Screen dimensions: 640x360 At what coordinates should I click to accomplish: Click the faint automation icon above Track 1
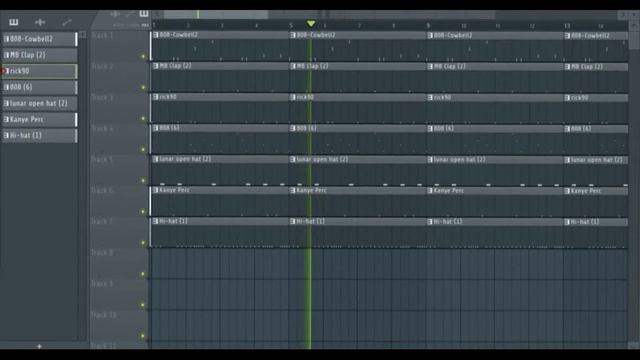point(130,14)
